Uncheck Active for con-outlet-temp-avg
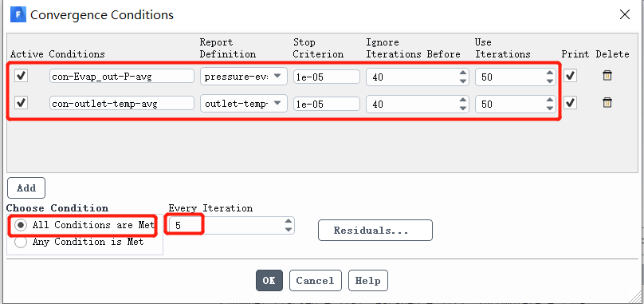This screenshot has width=644, height=304. [x=22, y=102]
